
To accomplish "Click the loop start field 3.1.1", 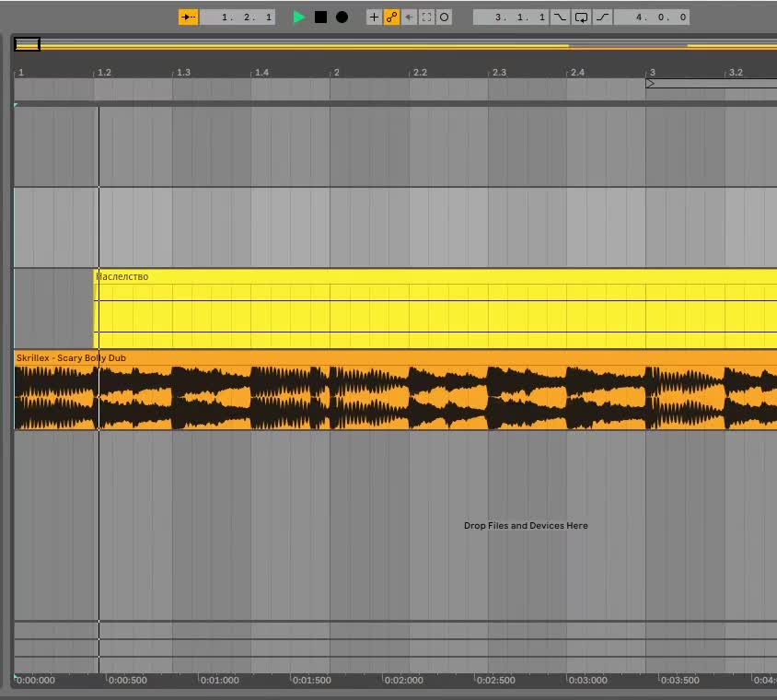I will click(x=511, y=17).
